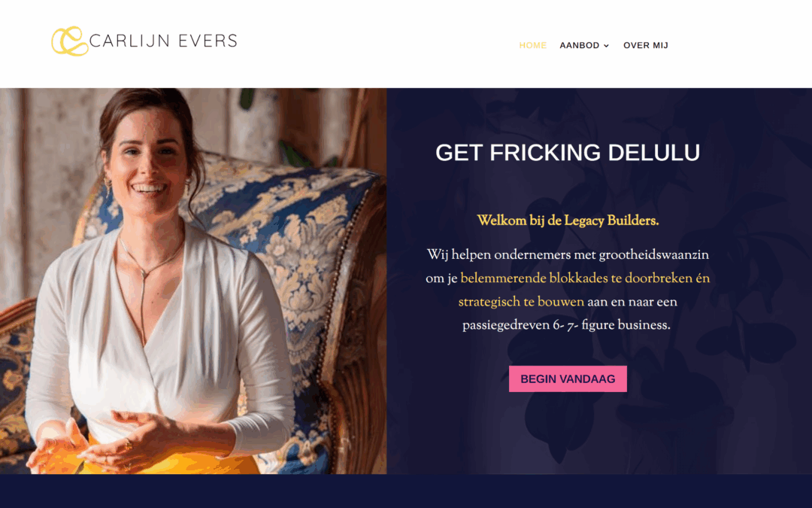812x508 pixels.
Task: Click the Carlijn Evers logo text
Action: click(x=163, y=41)
